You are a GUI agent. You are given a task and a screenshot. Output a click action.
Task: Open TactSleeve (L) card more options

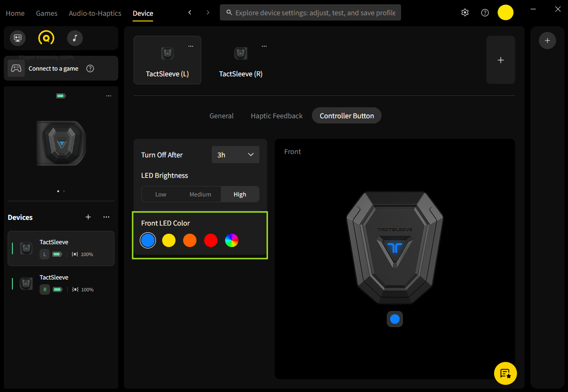[x=191, y=46]
